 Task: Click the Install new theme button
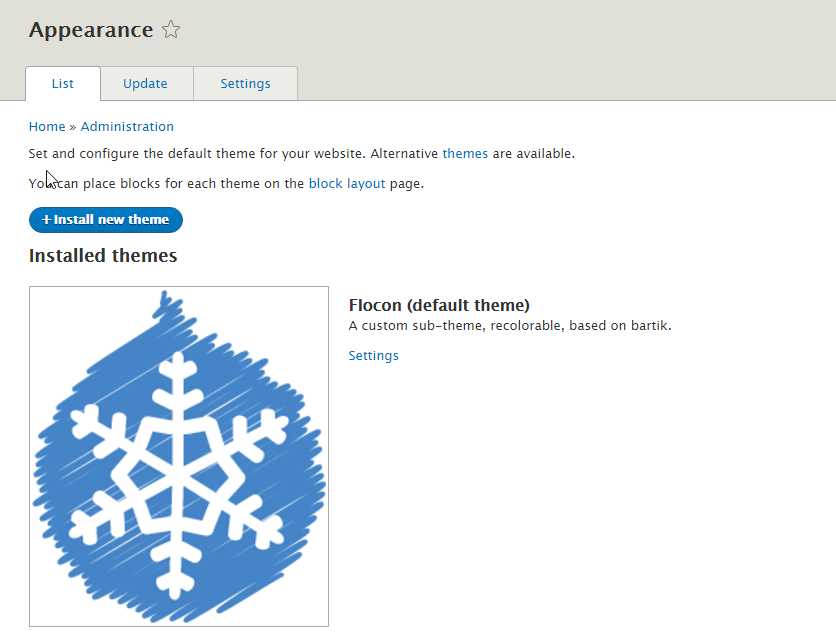tap(106, 220)
